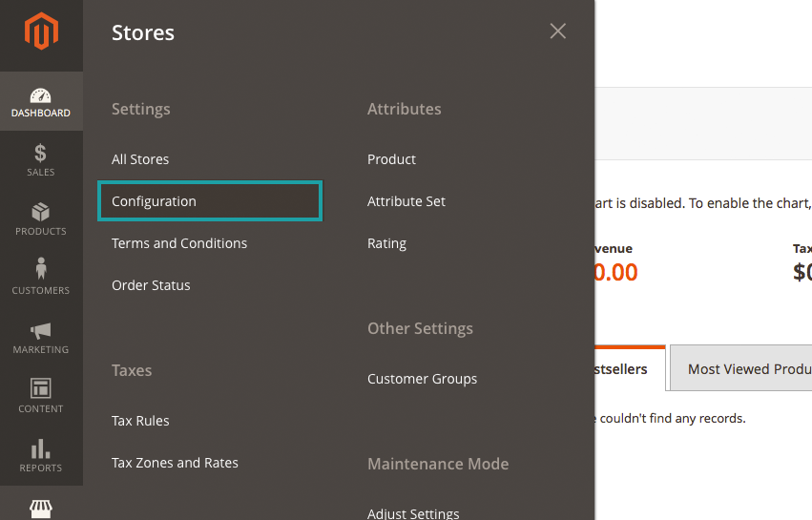Open the Attribute Set page
Viewport: 812px width, 520px height.
click(406, 201)
